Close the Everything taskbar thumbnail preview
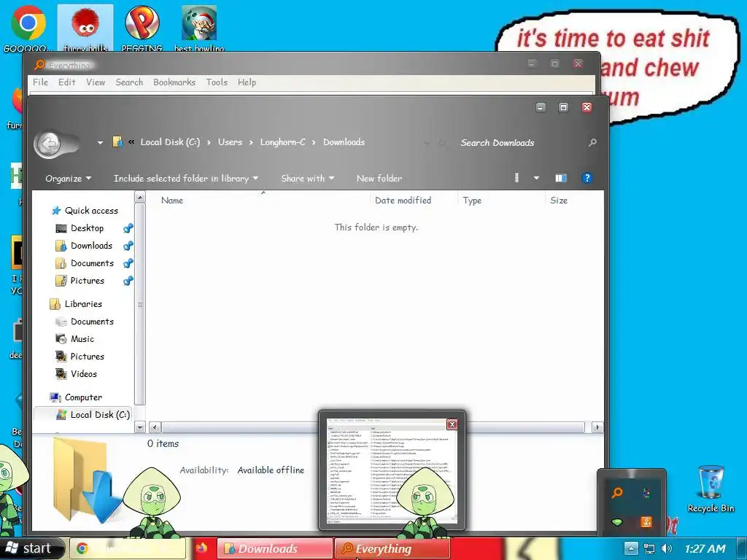Image resolution: width=747 pixels, height=560 pixels. pyautogui.click(x=452, y=424)
